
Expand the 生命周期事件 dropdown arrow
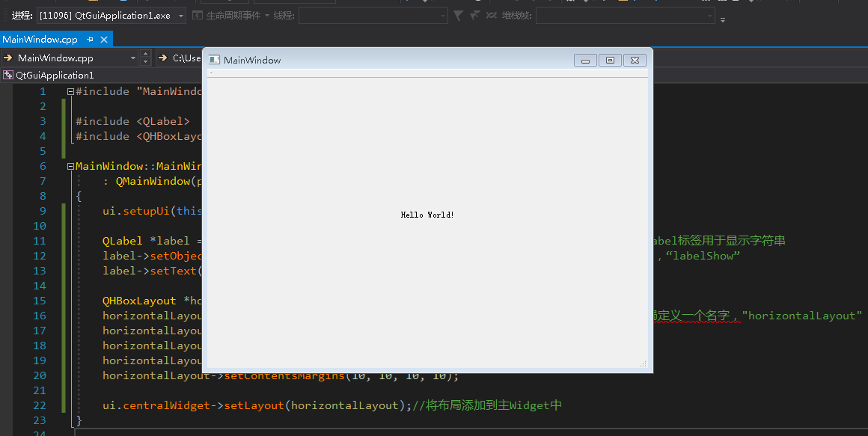(x=267, y=16)
